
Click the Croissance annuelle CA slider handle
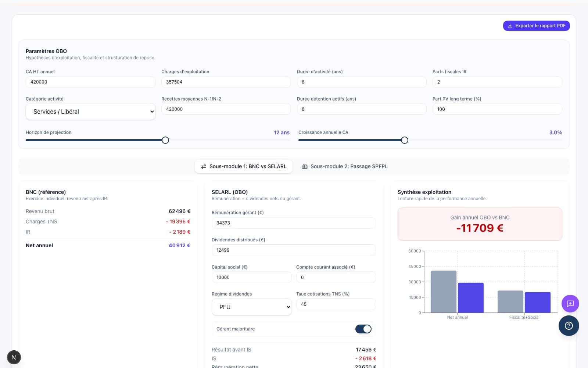coord(405,140)
